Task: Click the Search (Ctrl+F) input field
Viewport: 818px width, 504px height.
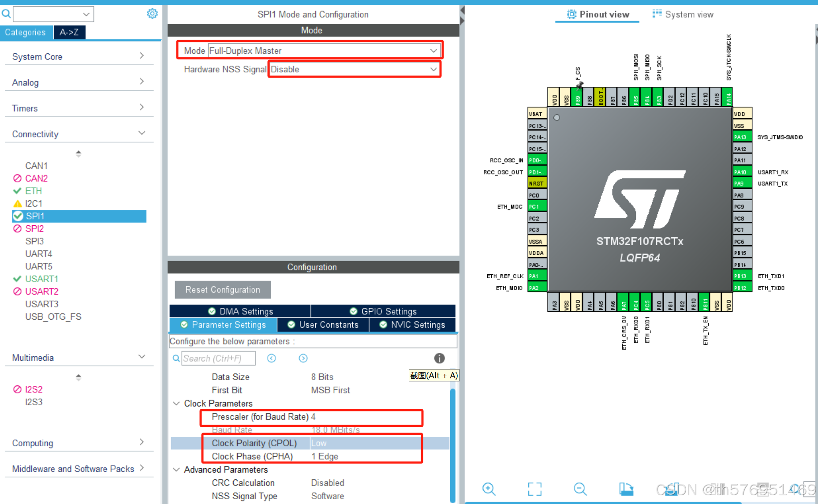Action: (218, 358)
